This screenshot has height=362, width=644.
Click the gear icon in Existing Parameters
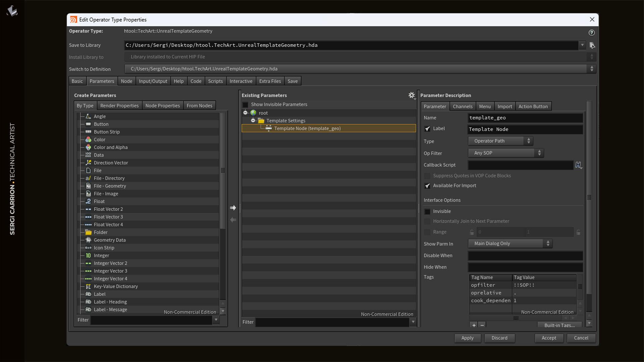pyautogui.click(x=412, y=96)
